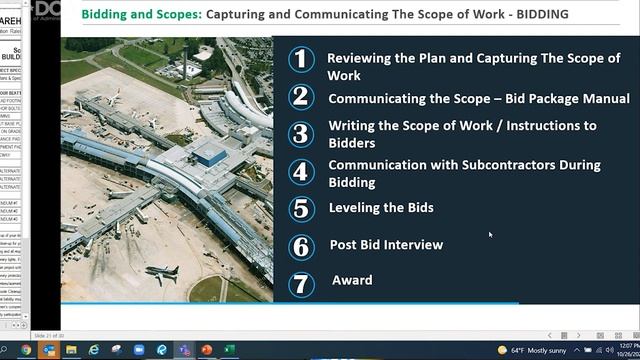Open Excel from the taskbar
The width and height of the screenshot is (640, 360).
click(x=230, y=350)
